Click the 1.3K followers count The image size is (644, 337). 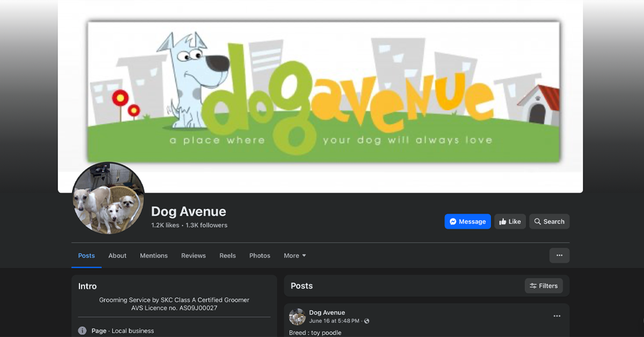pos(207,225)
